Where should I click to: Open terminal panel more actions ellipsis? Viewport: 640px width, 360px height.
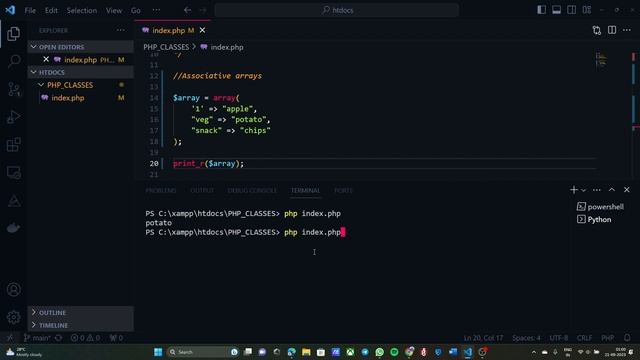[597, 190]
